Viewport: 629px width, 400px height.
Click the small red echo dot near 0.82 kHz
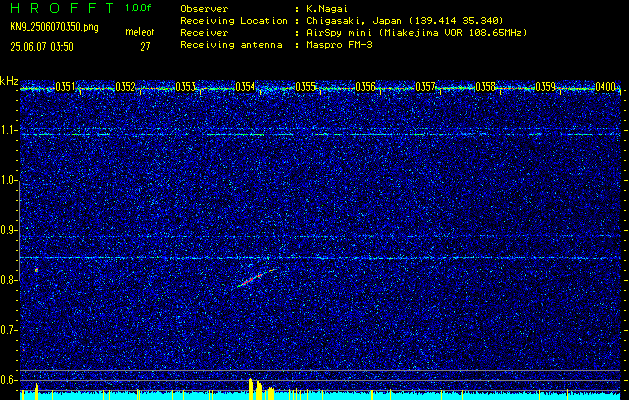coord(37,270)
